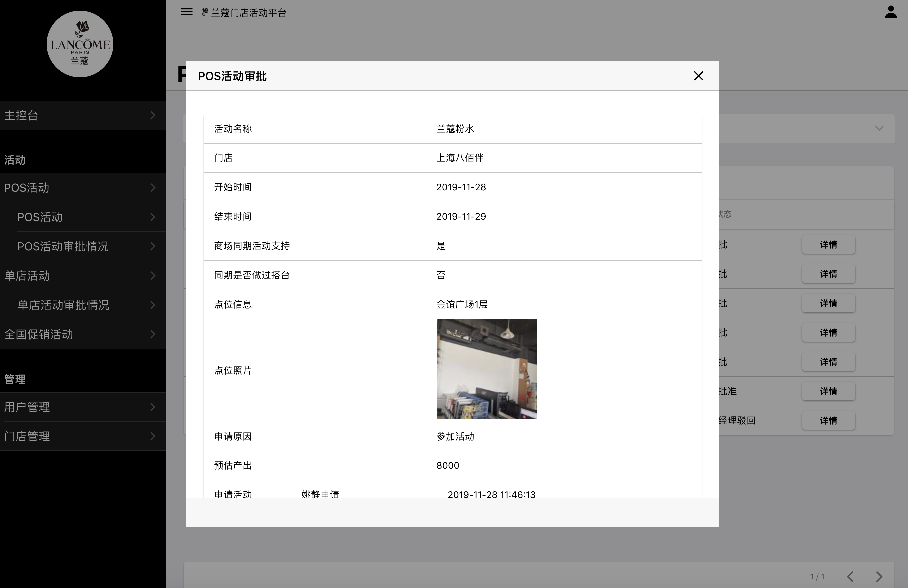Image resolution: width=908 pixels, height=588 pixels.
Task: Select the POS活动 submenu item
Action: [x=86, y=217]
